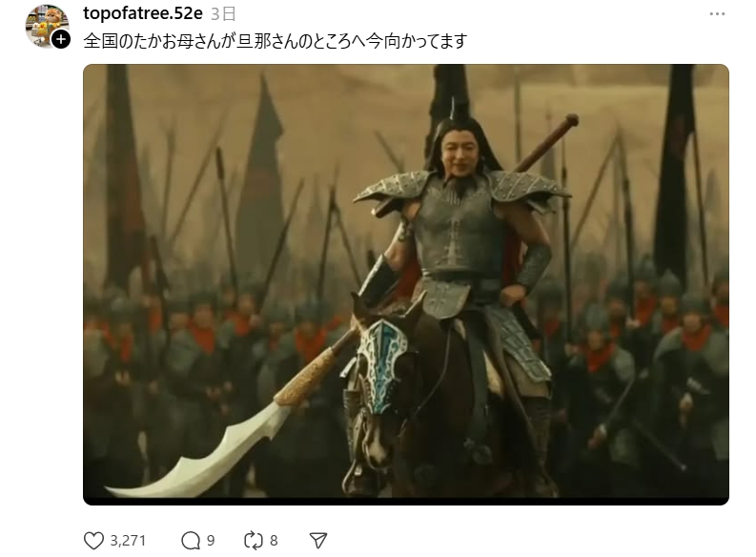Image resolution: width=756 pixels, height=557 pixels.
Task: Like the post with the heart icon
Action: point(93,541)
